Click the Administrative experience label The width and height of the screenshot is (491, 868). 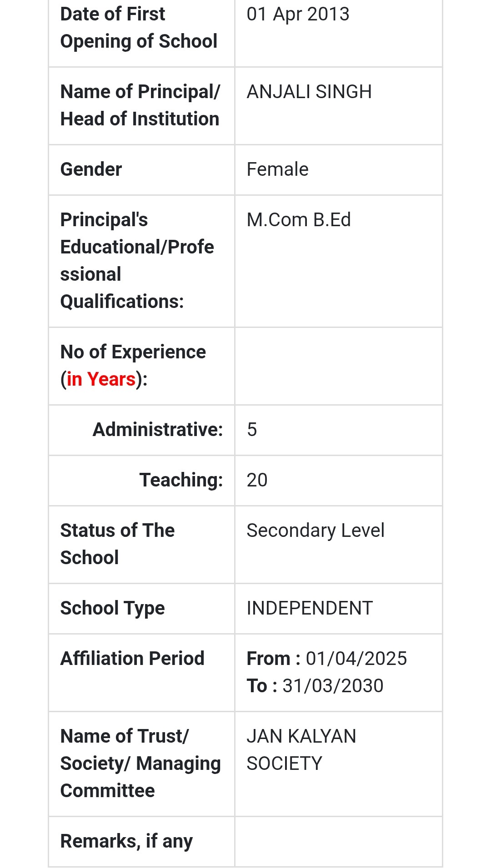[158, 430]
